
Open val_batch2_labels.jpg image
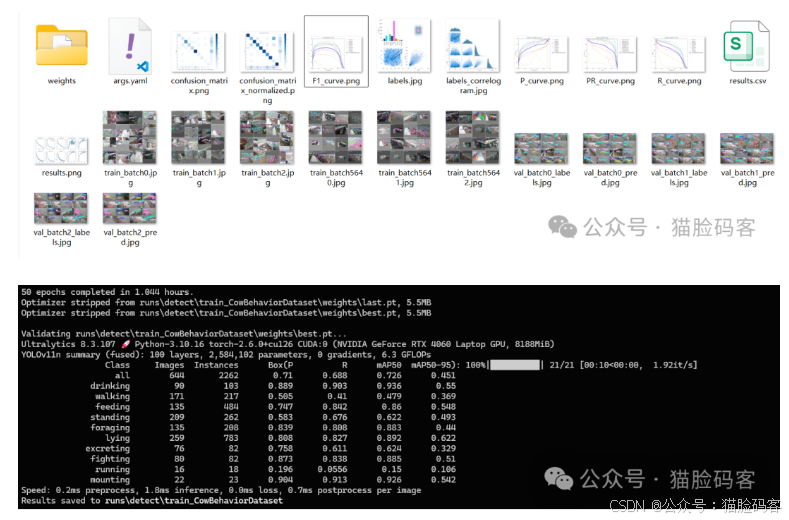(x=61, y=208)
